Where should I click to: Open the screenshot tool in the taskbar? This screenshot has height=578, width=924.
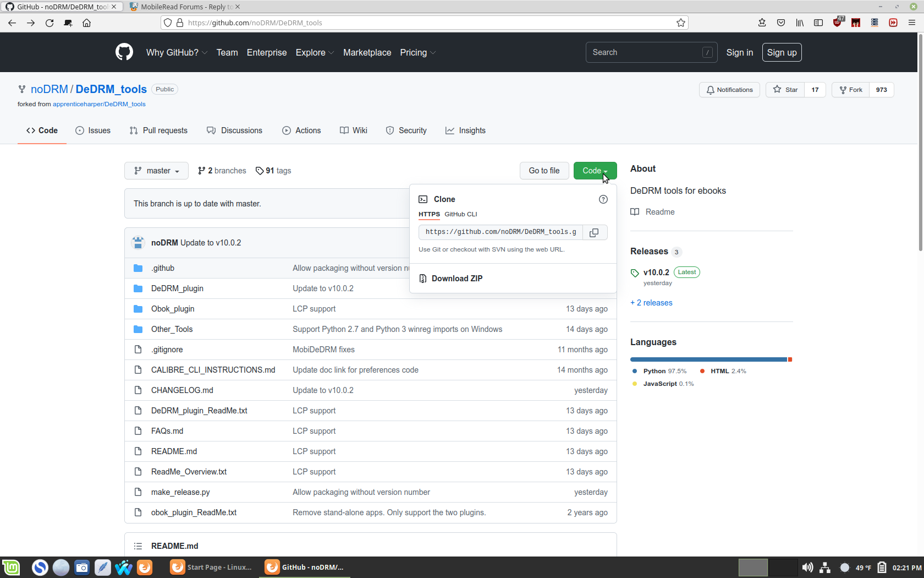pyautogui.click(x=82, y=567)
